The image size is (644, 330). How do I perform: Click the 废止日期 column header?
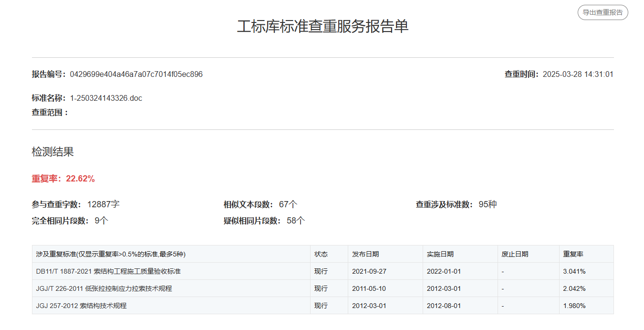(515, 254)
